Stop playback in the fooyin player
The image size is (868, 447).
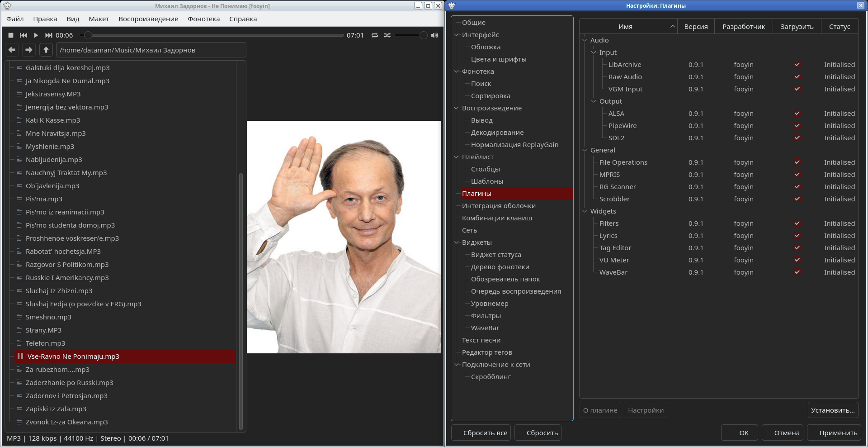(x=11, y=35)
